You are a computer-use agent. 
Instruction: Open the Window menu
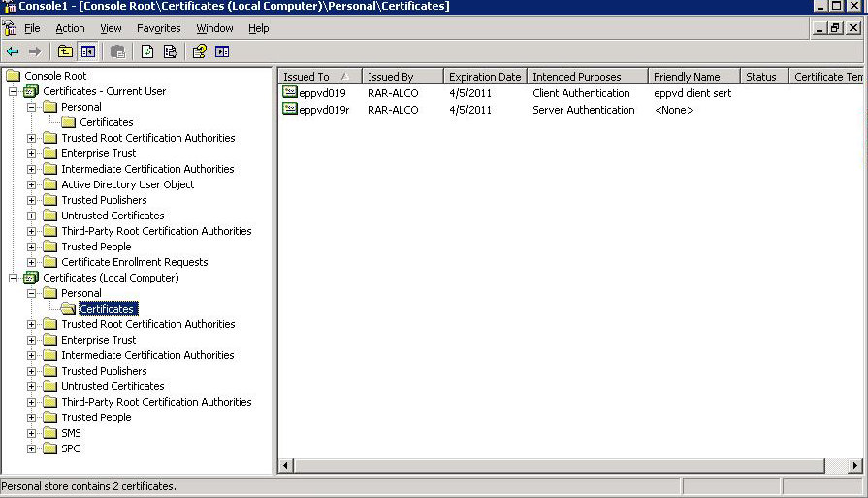click(214, 28)
